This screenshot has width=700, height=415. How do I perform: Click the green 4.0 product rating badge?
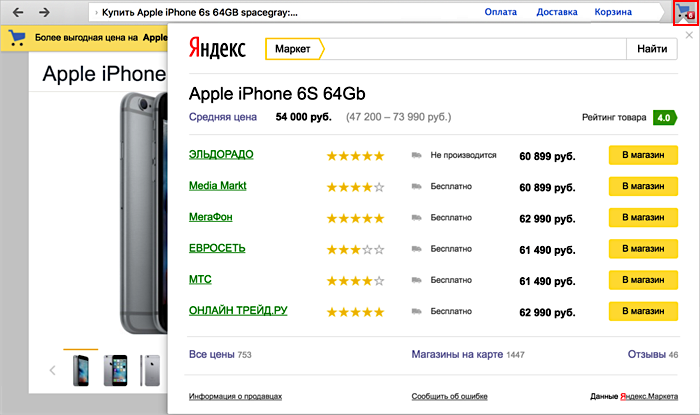(663, 118)
